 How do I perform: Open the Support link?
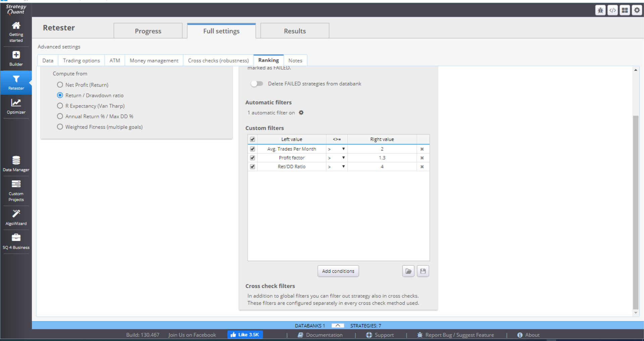[x=380, y=335]
